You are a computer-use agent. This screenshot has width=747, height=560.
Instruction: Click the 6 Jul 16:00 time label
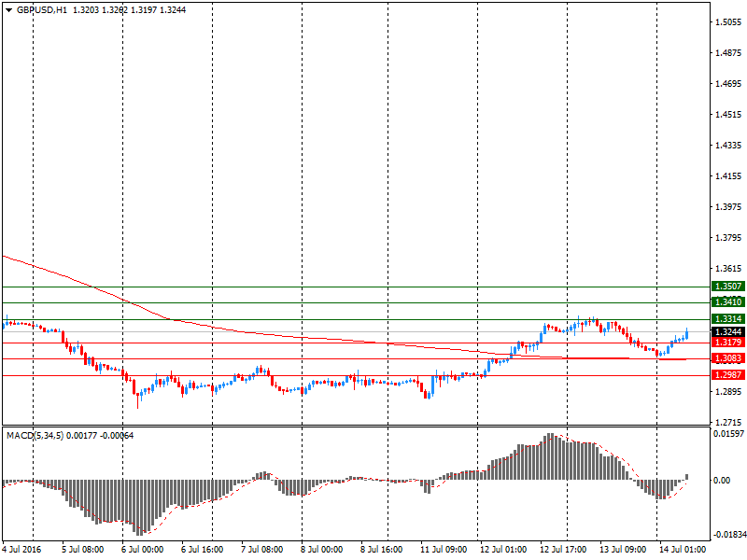coord(203,550)
